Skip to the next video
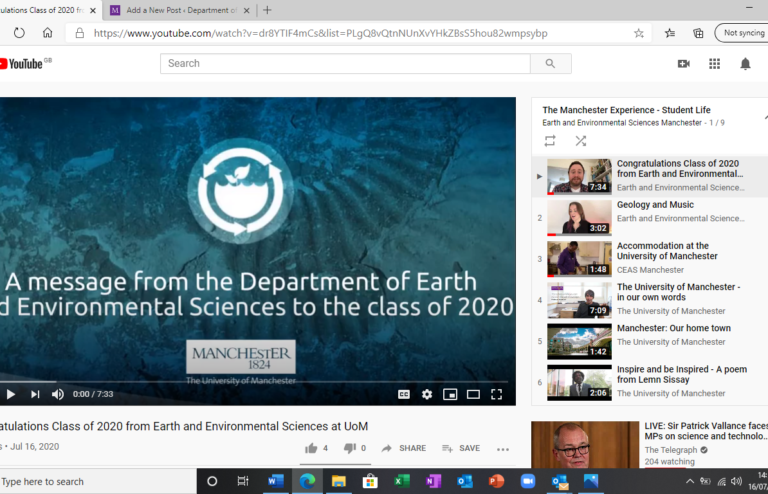The width and height of the screenshot is (768, 494). 35,394
